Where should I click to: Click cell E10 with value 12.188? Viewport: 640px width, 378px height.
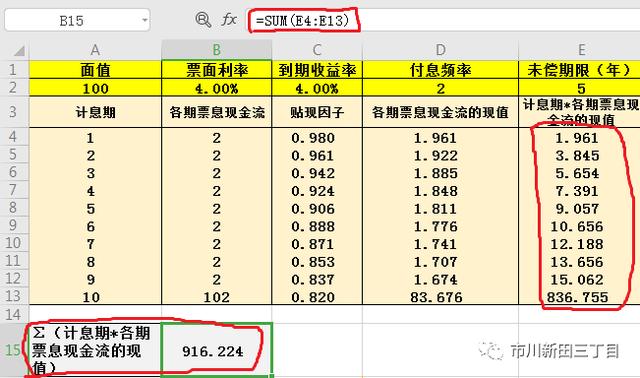click(x=579, y=244)
